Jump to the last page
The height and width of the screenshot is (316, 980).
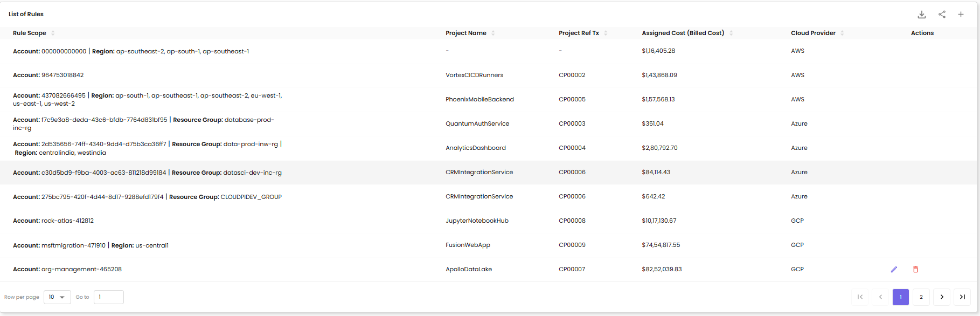point(962,297)
